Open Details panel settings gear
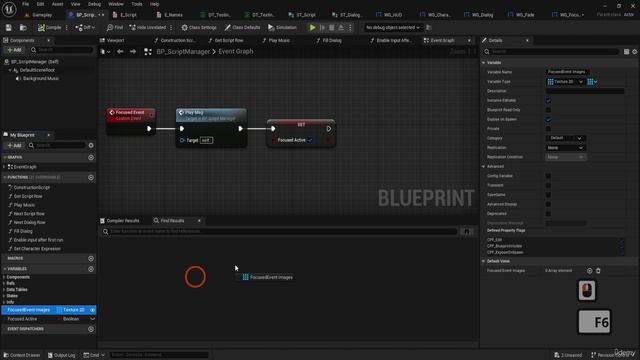This screenshot has width=640, height=360. point(635,51)
